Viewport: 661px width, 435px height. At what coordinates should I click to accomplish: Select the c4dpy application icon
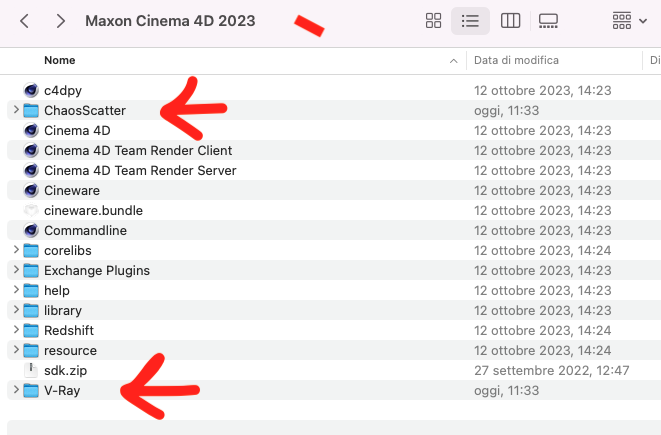(x=31, y=90)
